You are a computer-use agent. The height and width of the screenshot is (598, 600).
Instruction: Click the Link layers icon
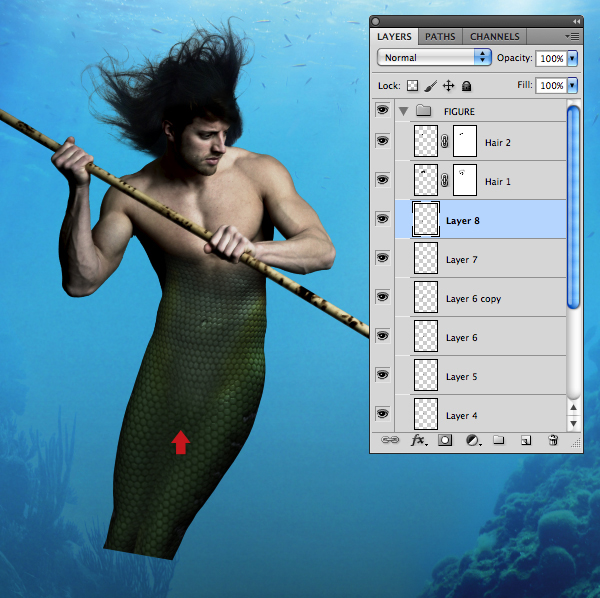pyautogui.click(x=390, y=440)
